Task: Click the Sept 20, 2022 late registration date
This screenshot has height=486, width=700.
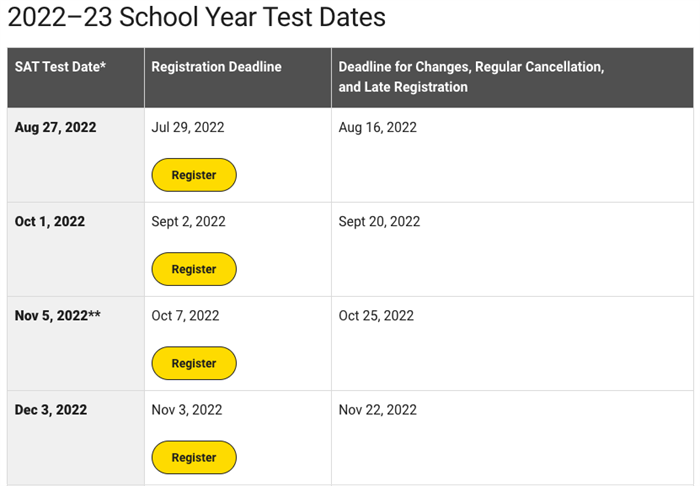Action: coord(379,222)
